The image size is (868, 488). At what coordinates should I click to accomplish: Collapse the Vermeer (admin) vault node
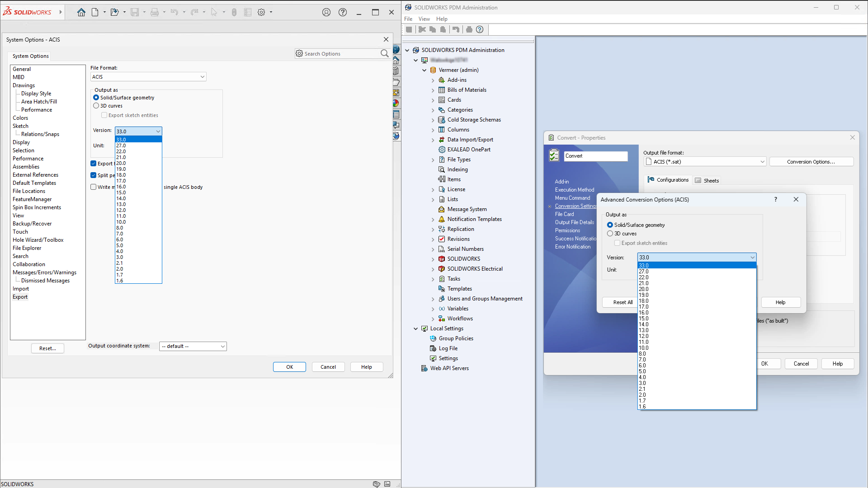tap(424, 70)
